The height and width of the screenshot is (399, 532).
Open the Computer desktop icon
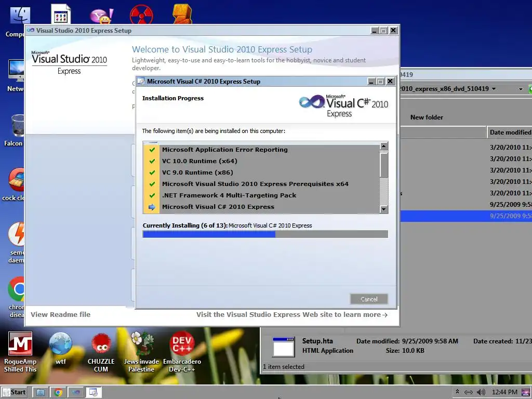[16, 21]
